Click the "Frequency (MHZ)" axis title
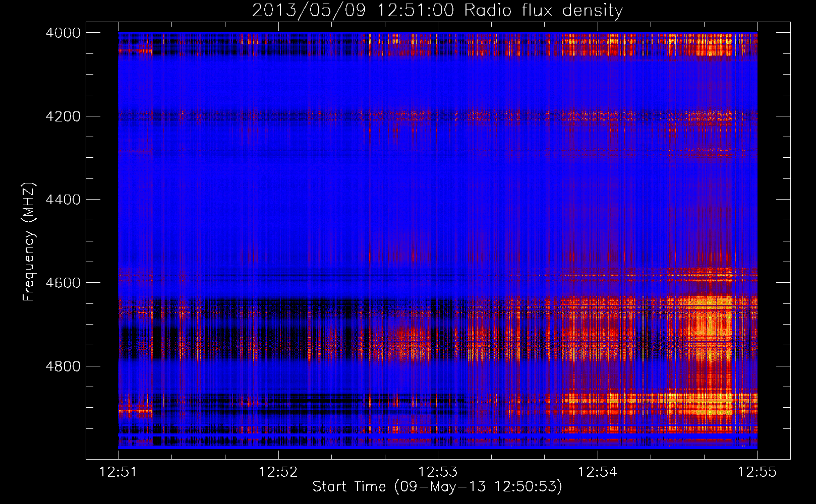The height and width of the screenshot is (504, 816). click(x=29, y=242)
